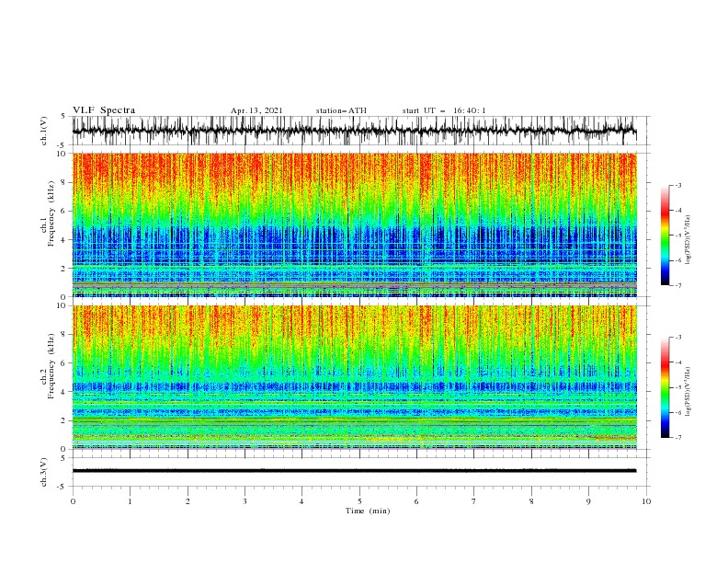This screenshot has width=728, height=563.
Task: Click the ch.1 voltage waveform trace
Action: [x=355, y=131]
